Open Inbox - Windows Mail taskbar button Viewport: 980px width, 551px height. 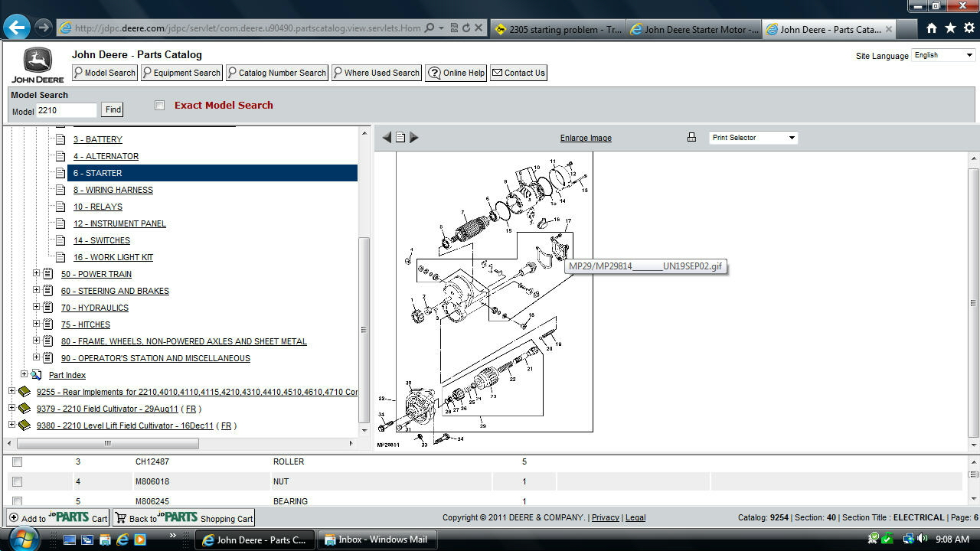pyautogui.click(x=376, y=540)
